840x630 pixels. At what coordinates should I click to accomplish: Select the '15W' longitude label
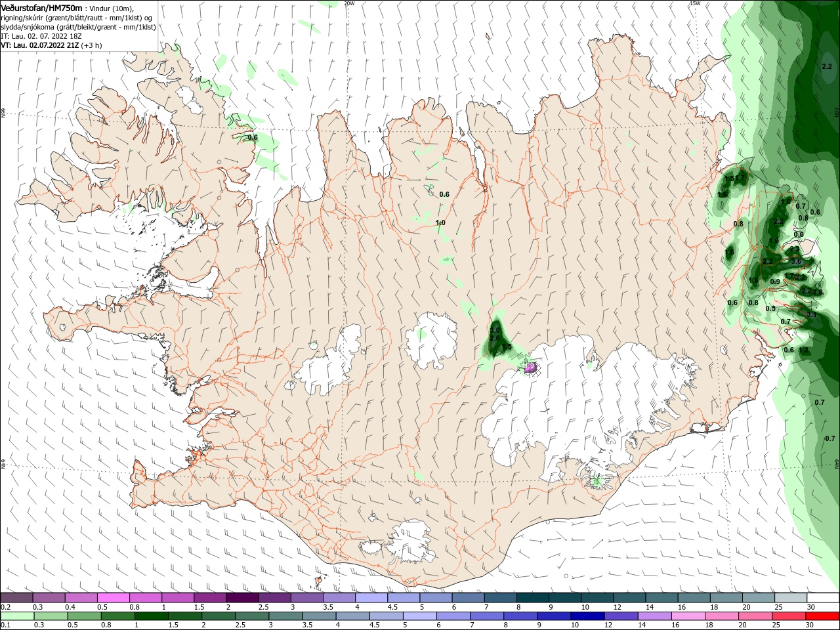coord(695,3)
